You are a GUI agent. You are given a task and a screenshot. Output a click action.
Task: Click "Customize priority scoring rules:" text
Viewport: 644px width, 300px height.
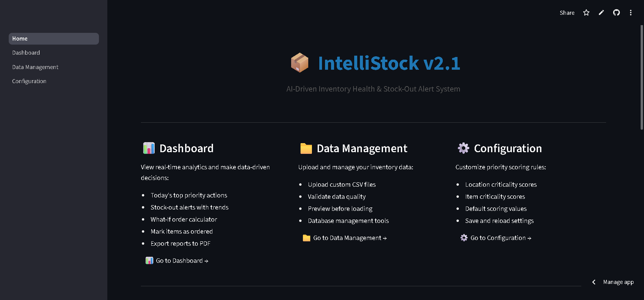pyautogui.click(x=501, y=167)
